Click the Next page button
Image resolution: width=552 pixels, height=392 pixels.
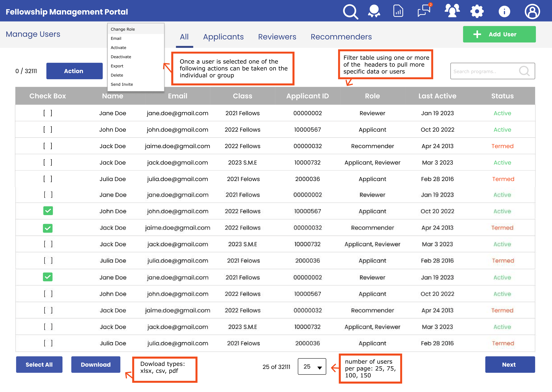tap(510, 364)
